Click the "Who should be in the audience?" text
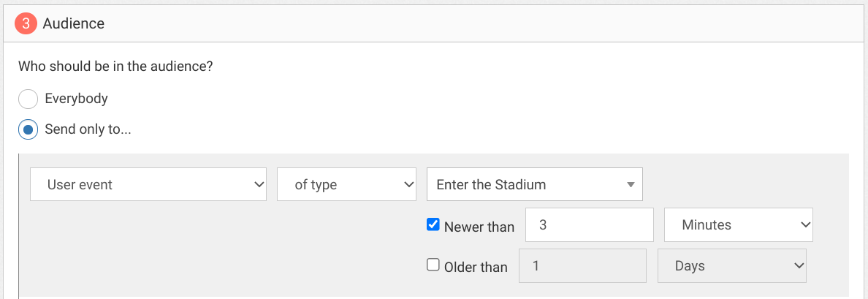Screen dimensions: 868x299 pyautogui.click(x=116, y=67)
